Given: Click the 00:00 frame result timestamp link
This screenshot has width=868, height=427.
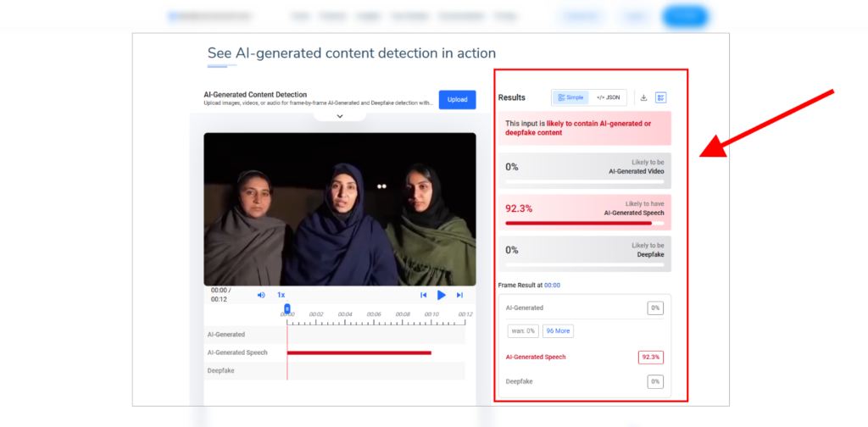Looking at the screenshot, I should pos(552,286).
